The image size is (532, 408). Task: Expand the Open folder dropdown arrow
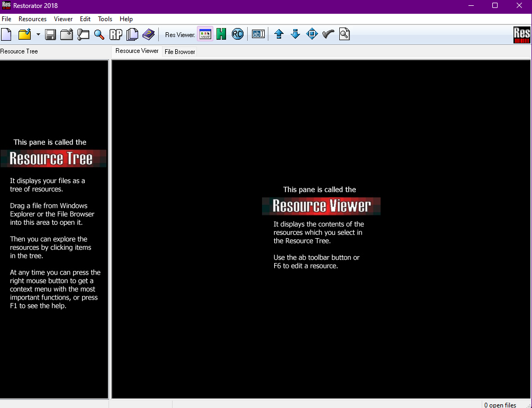38,34
